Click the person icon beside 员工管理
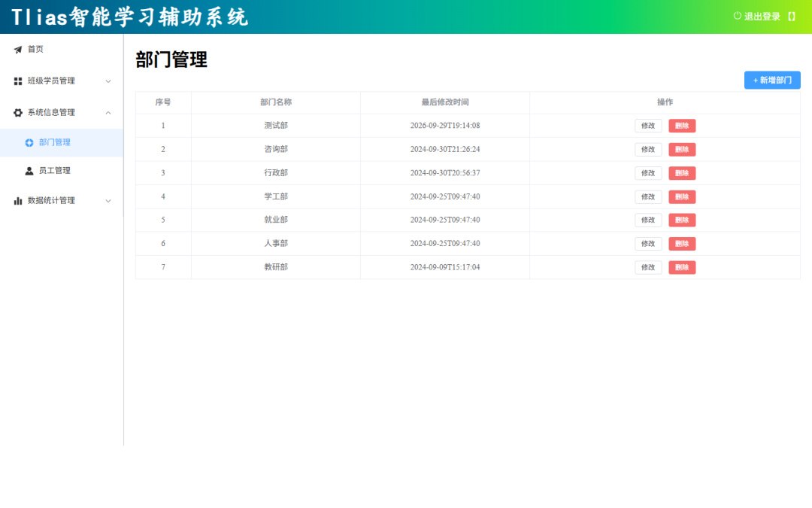This screenshot has height=508, width=812. (x=29, y=171)
